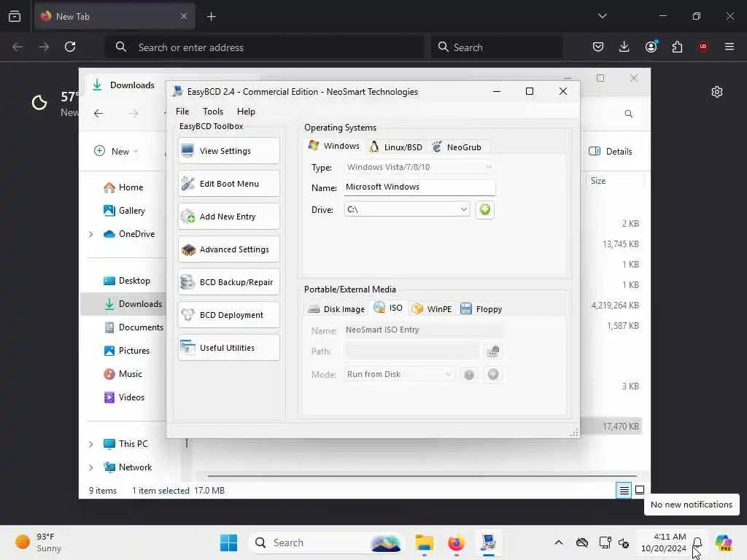Image resolution: width=747 pixels, height=560 pixels.
Task: Open Firefox Pocket icon
Action: pyautogui.click(x=598, y=47)
